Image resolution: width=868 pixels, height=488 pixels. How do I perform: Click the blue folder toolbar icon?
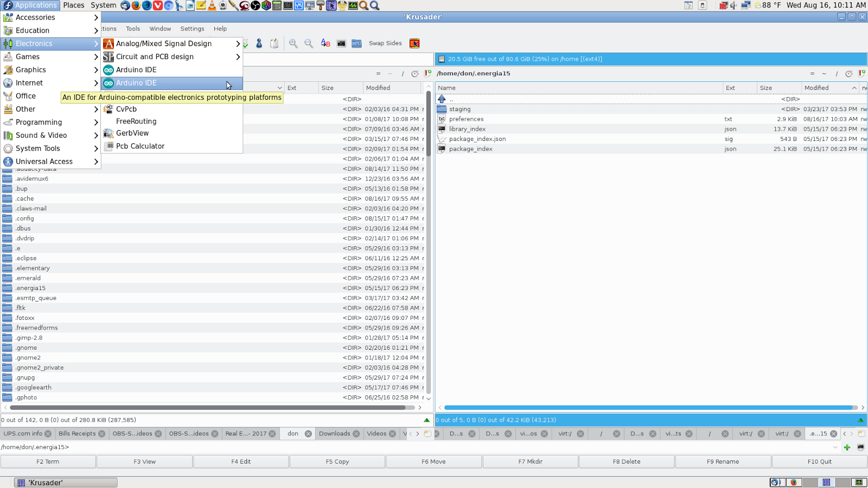click(356, 43)
